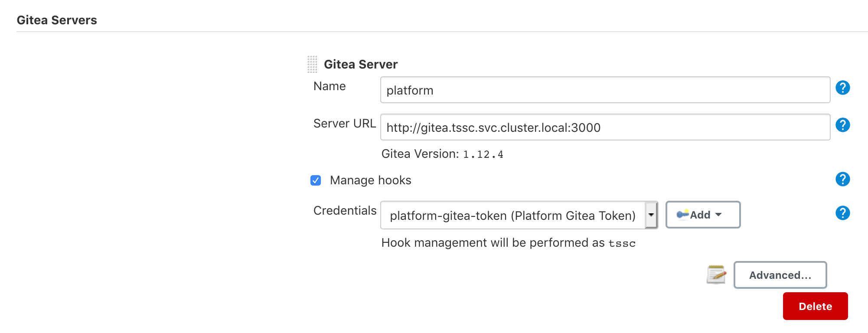Focus the Name input containing platform
The height and width of the screenshot is (333, 868).
pyautogui.click(x=605, y=90)
